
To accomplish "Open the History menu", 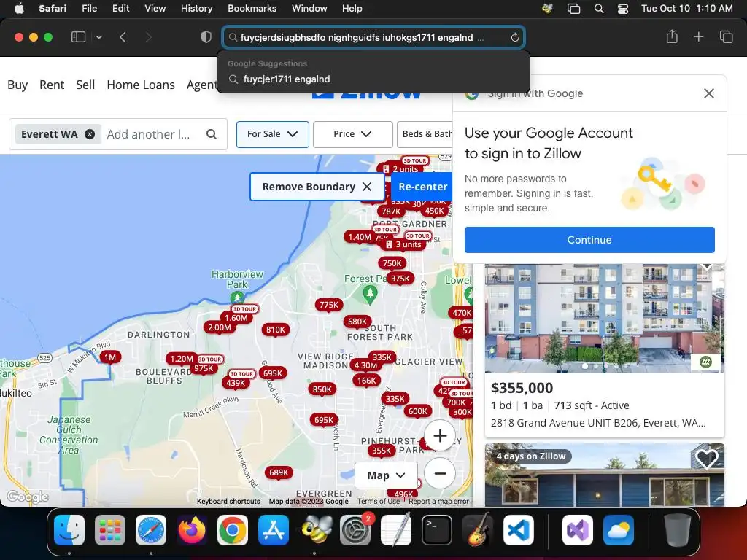I will click(x=196, y=9).
